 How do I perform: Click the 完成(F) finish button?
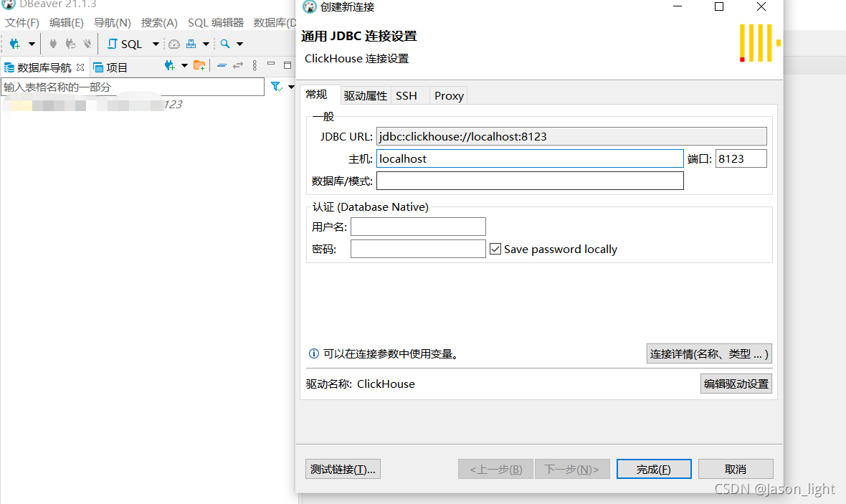[x=654, y=469]
